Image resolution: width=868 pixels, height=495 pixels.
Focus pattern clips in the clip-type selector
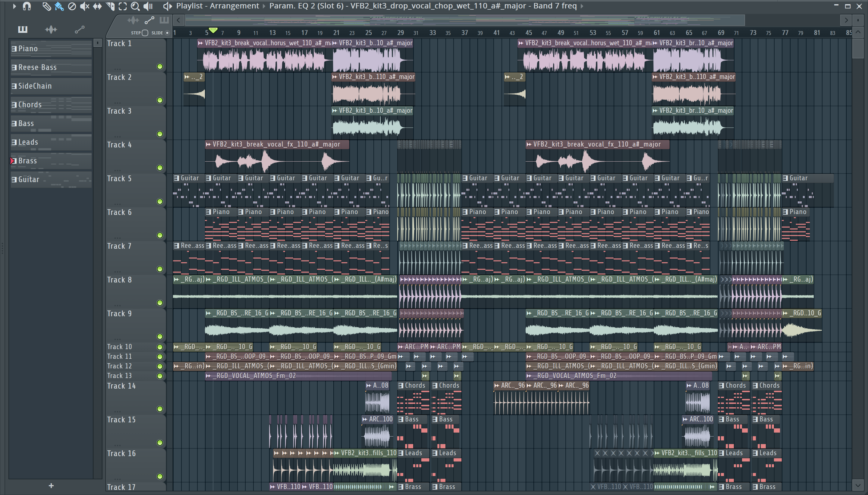pos(164,20)
